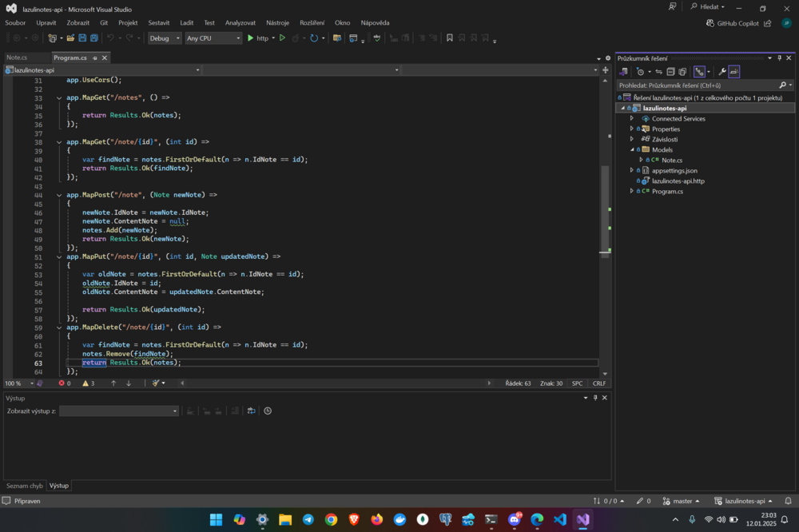Screen dimensions: 799x532
Task: Click the warning indicator showing 3
Action: (89, 383)
